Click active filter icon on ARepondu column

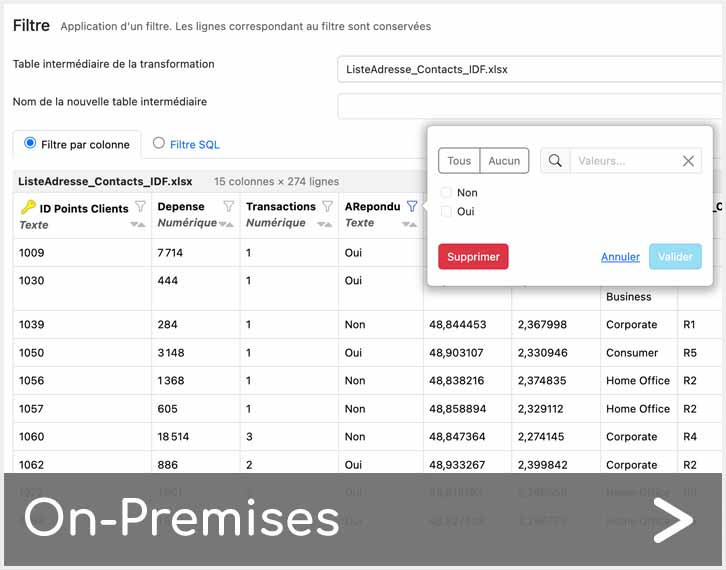(x=411, y=207)
